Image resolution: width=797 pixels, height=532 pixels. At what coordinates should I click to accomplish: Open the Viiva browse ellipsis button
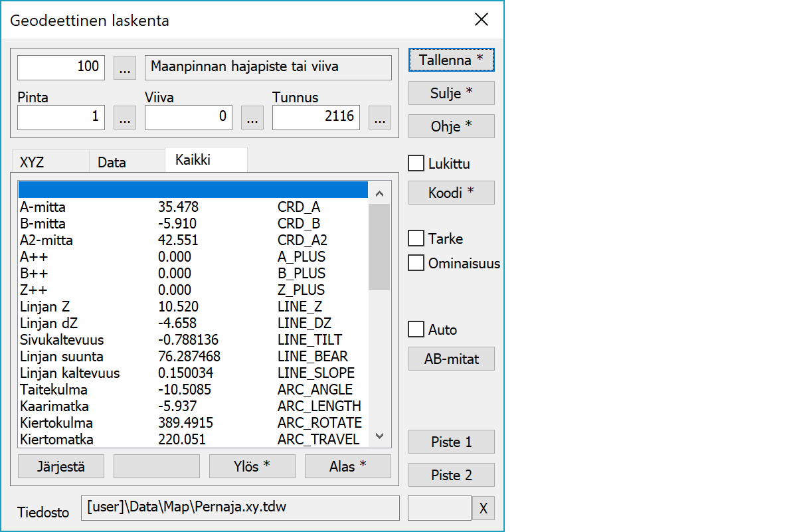coord(252,118)
